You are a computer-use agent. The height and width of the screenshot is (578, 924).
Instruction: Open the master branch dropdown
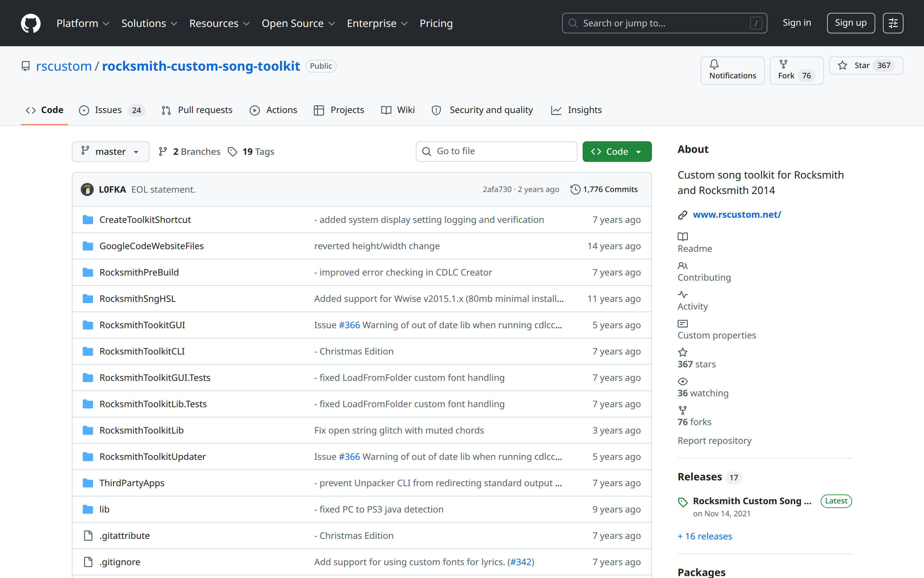point(110,152)
